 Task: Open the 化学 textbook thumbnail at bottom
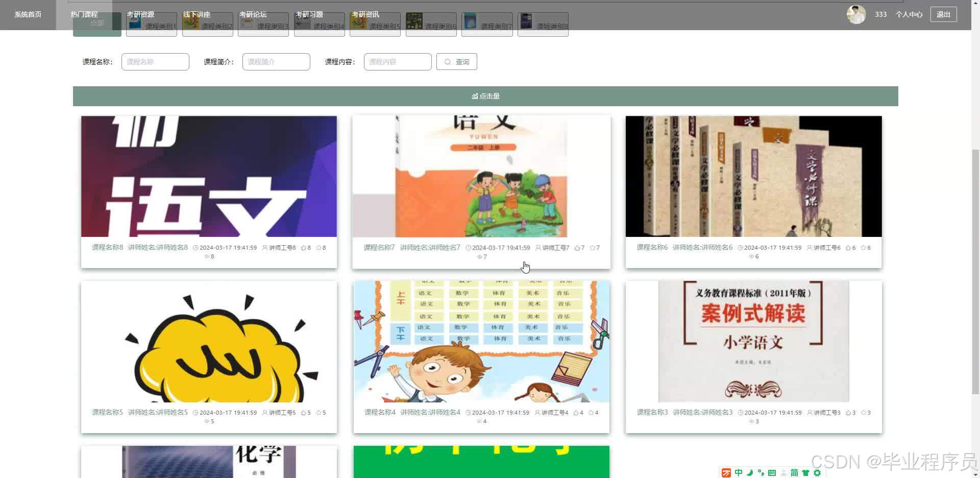pos(209,462)
